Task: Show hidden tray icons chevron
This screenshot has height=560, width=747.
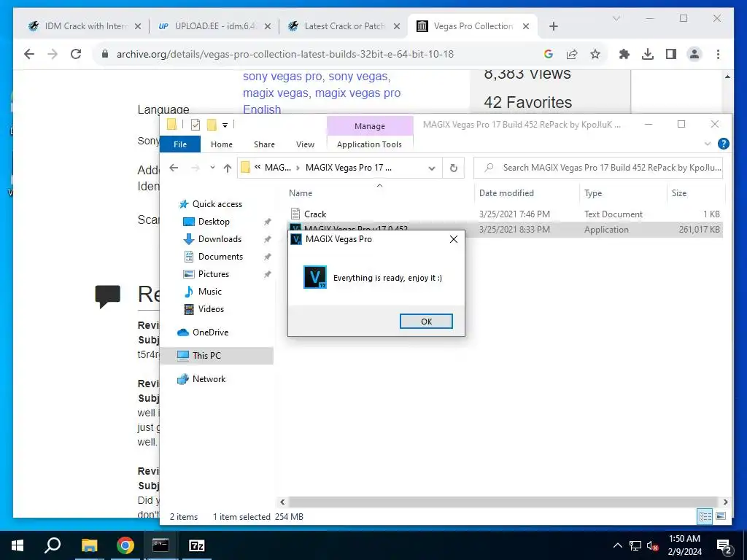Action: 617,545
